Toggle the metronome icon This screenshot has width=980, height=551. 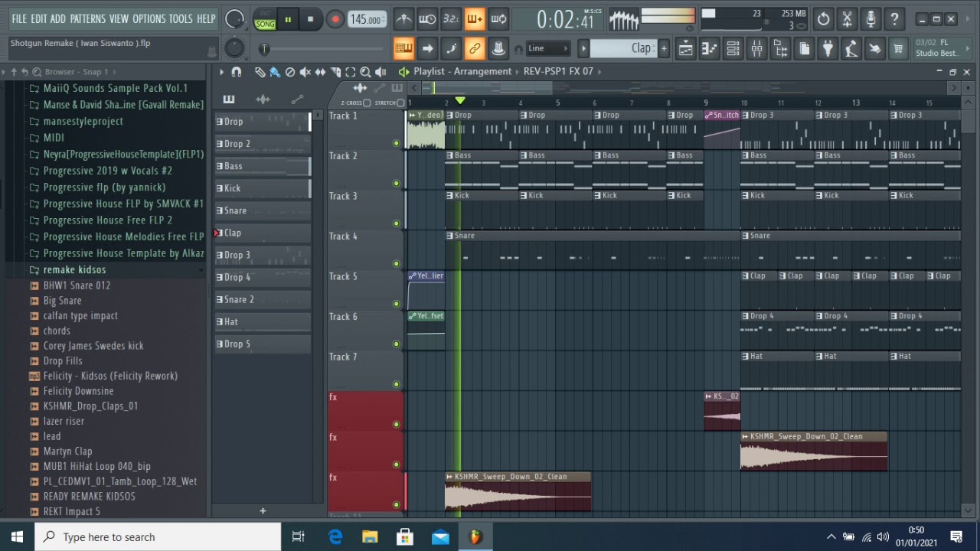[x=403, y=19]
